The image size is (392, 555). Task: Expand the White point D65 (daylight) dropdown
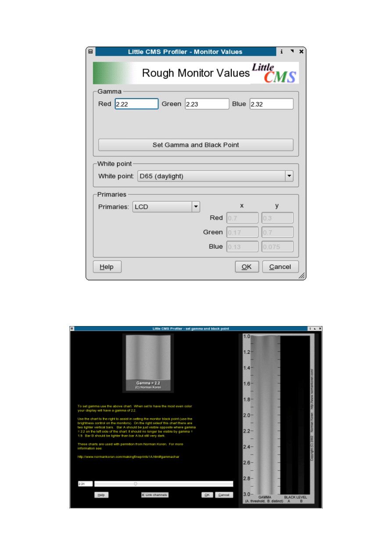click(x=289, y=176)
